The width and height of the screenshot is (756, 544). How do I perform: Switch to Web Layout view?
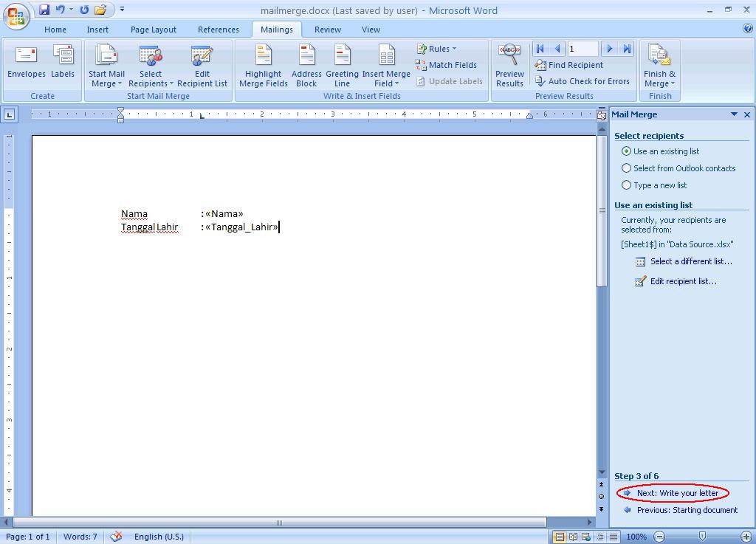[x=586, y=537]
